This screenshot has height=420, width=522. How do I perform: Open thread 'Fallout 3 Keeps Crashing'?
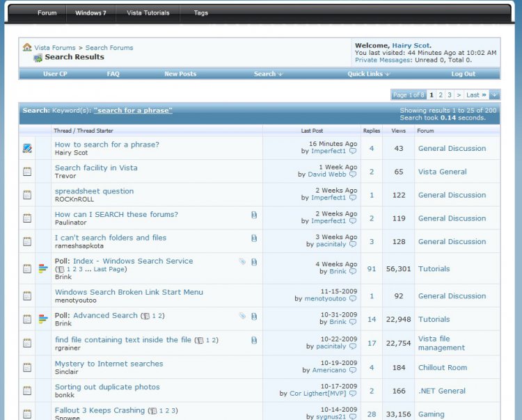point(100,410)
